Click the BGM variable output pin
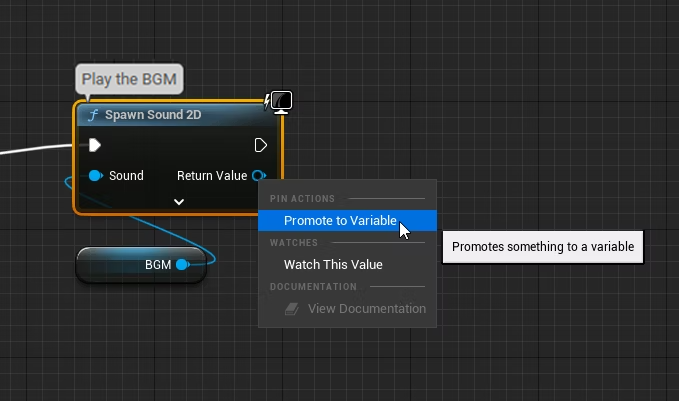This screenshot has width=679, height=401. point(182,265)
